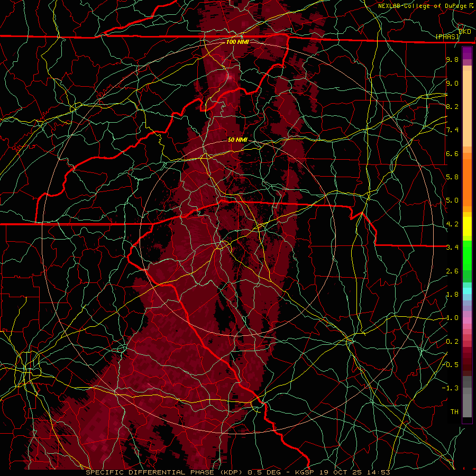Click the 9.8 scale value
The image size is (476, 476).
pyautogui.click(x=452, y=60)
